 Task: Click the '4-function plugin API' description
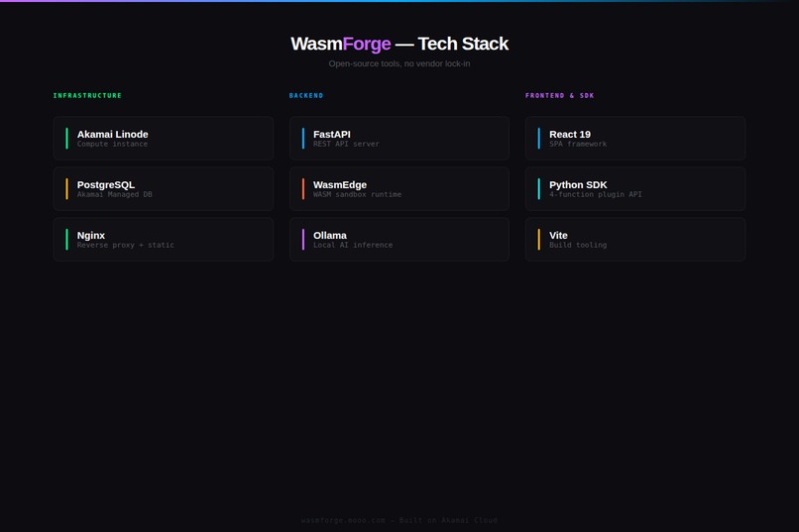[595, 194]
